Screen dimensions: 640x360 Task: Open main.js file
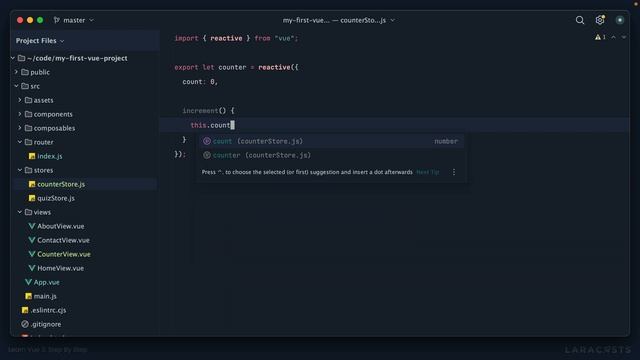(x=45, y=296)
